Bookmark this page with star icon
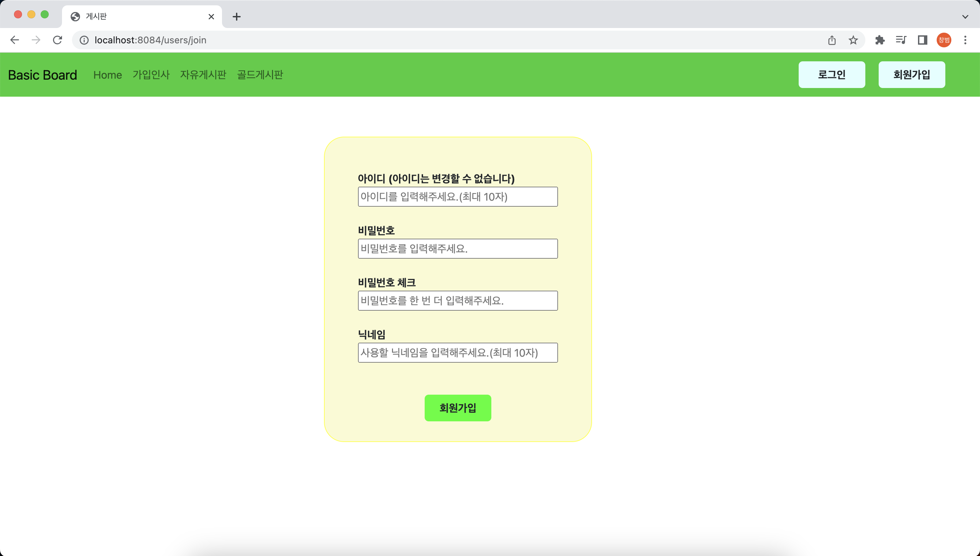This screenshot has width=980, height=556. [x=853, y=40]
